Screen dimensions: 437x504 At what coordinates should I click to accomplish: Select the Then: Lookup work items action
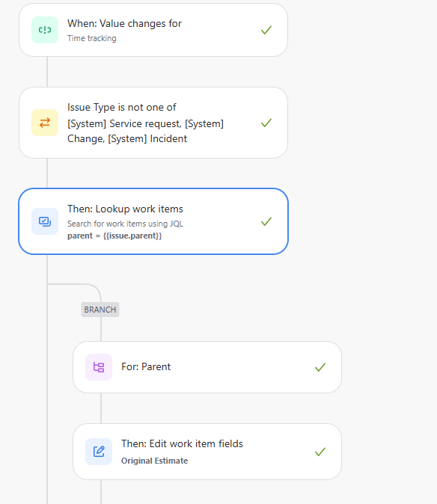[x=153, y=221]
